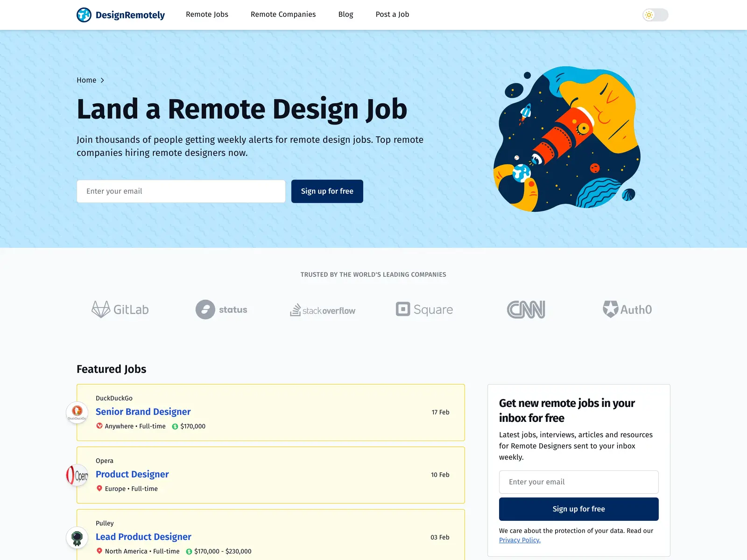Focus the sidebar Enter your email field
The image size is (747, 560).
[x=579, y=482]
